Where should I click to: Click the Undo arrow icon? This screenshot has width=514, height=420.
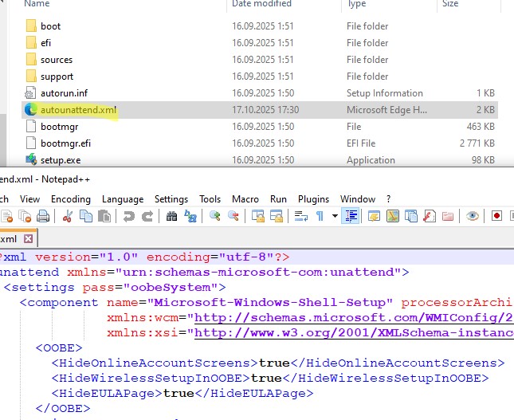click(128, 216)
